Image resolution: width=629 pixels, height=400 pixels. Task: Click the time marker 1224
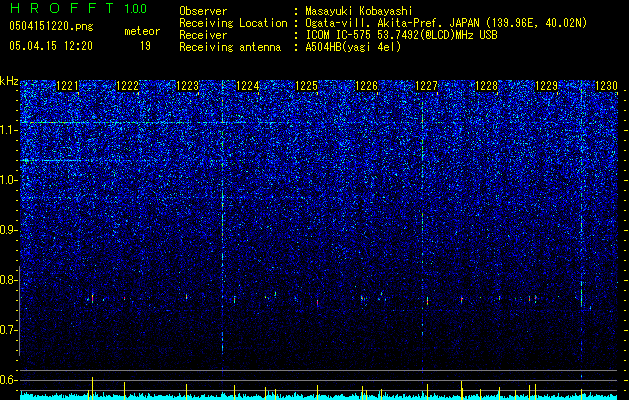click(248, 85)
